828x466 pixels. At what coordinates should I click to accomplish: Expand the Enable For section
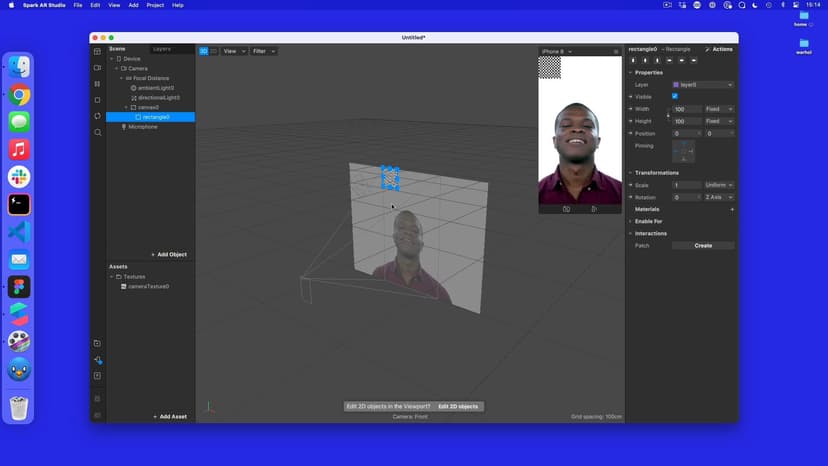[x=631, y=222]
